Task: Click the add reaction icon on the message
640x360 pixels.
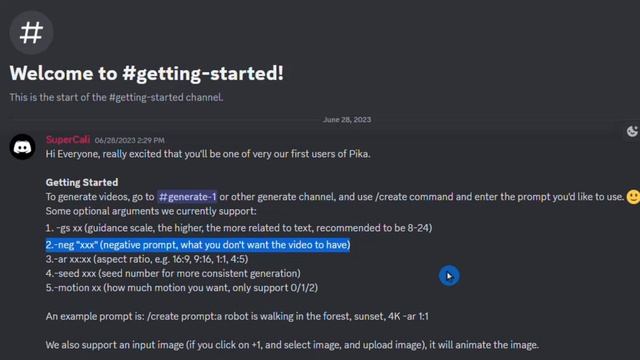Action: (x=632, y=131)
